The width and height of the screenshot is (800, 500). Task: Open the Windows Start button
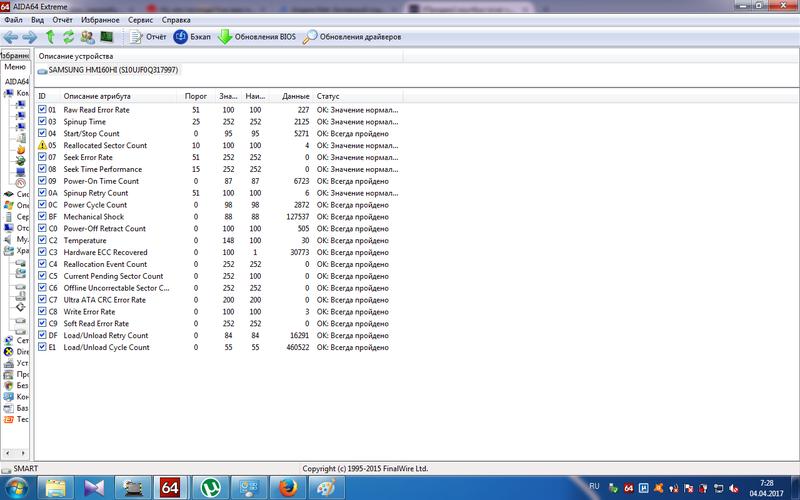click(16, 488)
